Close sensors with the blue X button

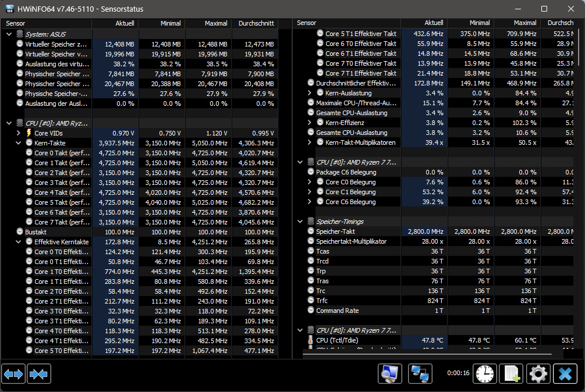click(x=565, y=374)
